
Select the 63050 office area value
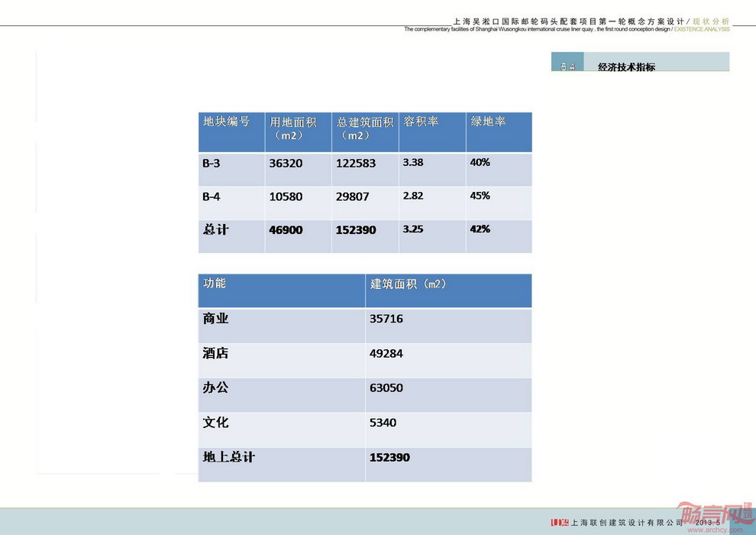(386, 388)
